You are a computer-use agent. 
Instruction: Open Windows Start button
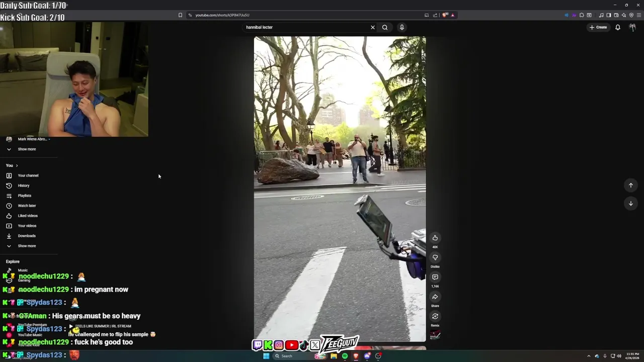(266, 356)
